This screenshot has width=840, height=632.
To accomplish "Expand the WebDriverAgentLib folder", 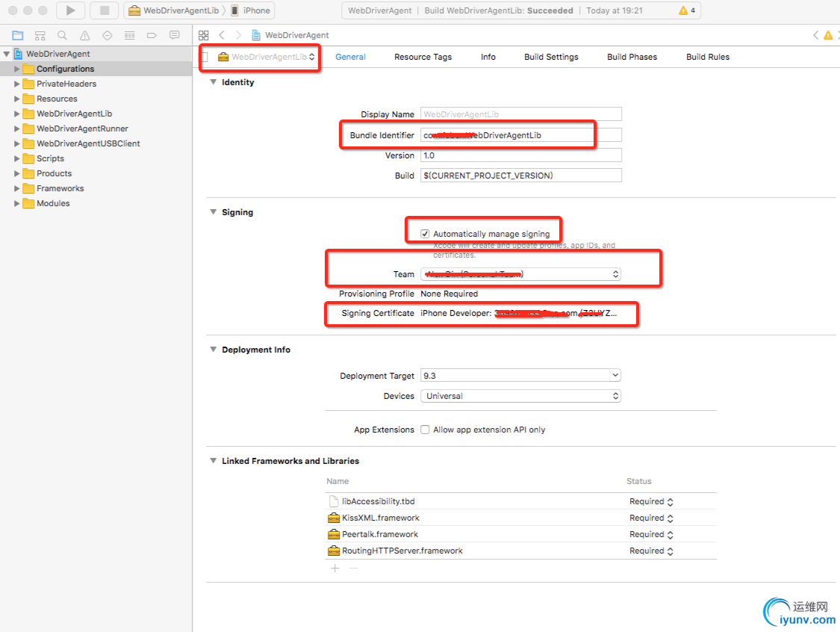I will [x=16, y=114].
